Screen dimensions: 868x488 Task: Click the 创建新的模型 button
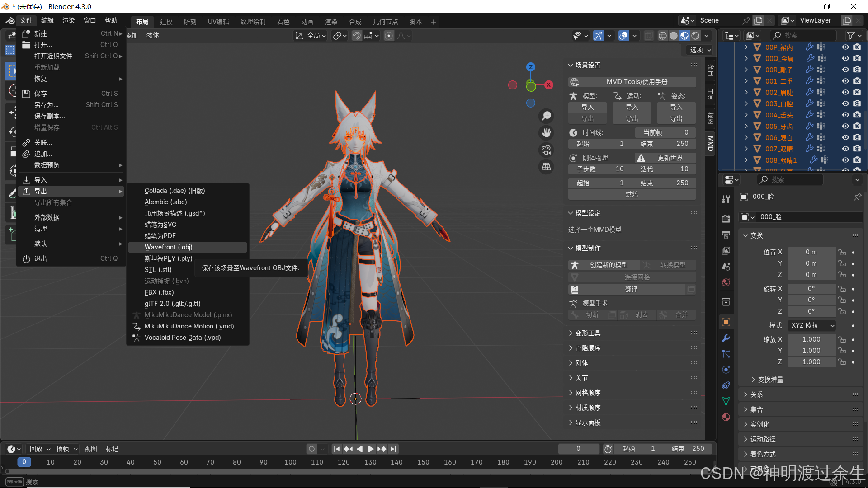609,265
